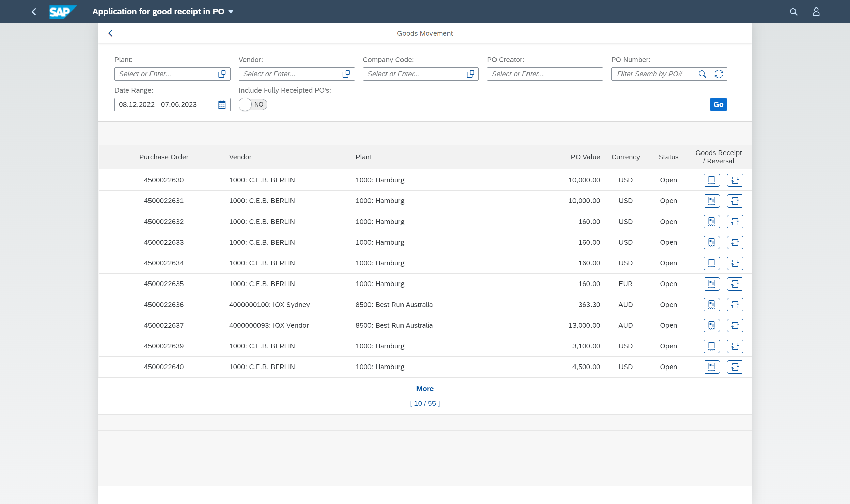The width and height of the screenshot is (850, 504).
Task: Open the Date Range calendar picker
Action: pyautogui.click(x=222, y=104)
